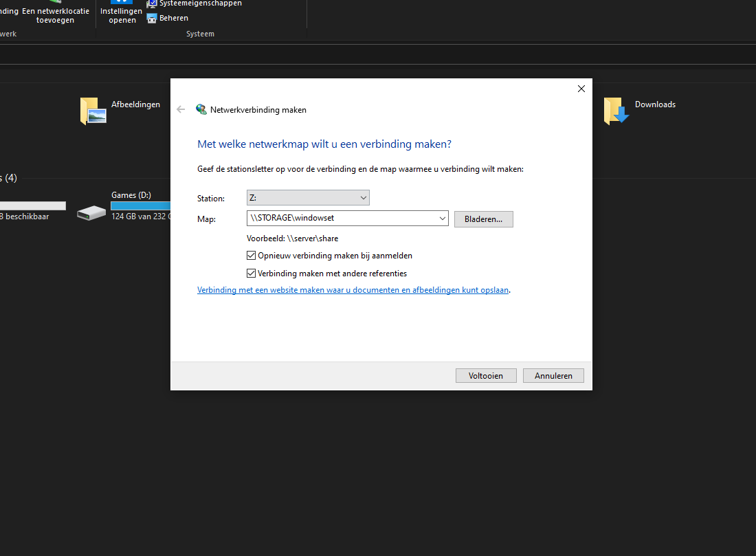This screenshot has height=556, width=756.
Task: Click the Beheren icon in the ribbon
Action: point(152,19)
